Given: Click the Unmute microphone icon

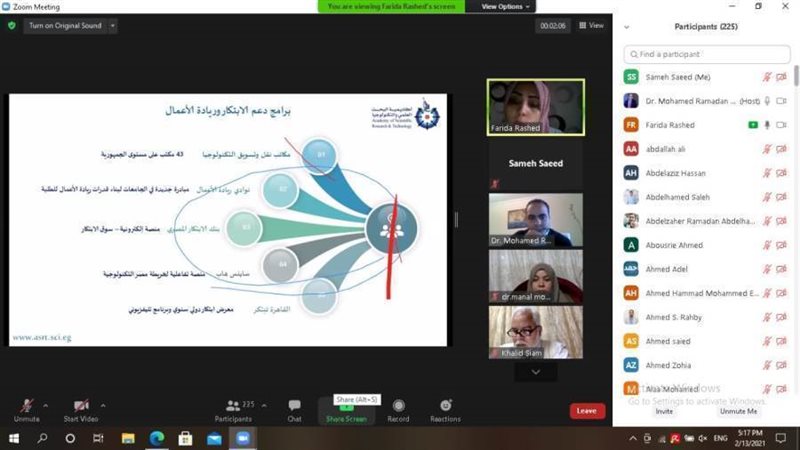Looking at the screenshot, I should (x=27, y=406).
